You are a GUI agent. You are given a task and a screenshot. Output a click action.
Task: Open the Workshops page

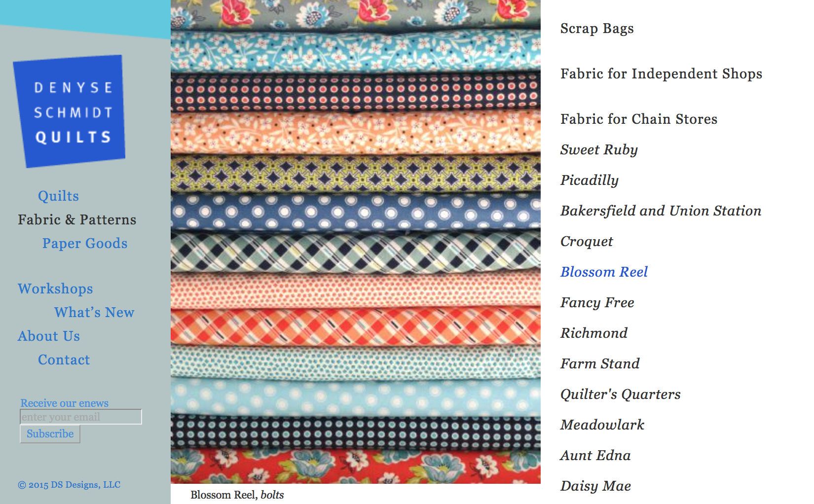[55, 289]
